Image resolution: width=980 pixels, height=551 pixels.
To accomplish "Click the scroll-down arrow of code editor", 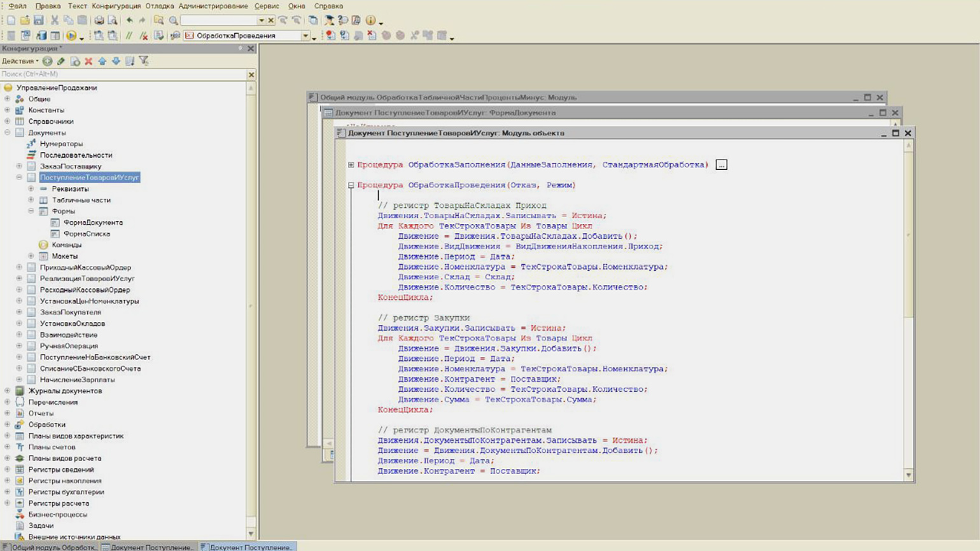I will [x=908, y=475].
